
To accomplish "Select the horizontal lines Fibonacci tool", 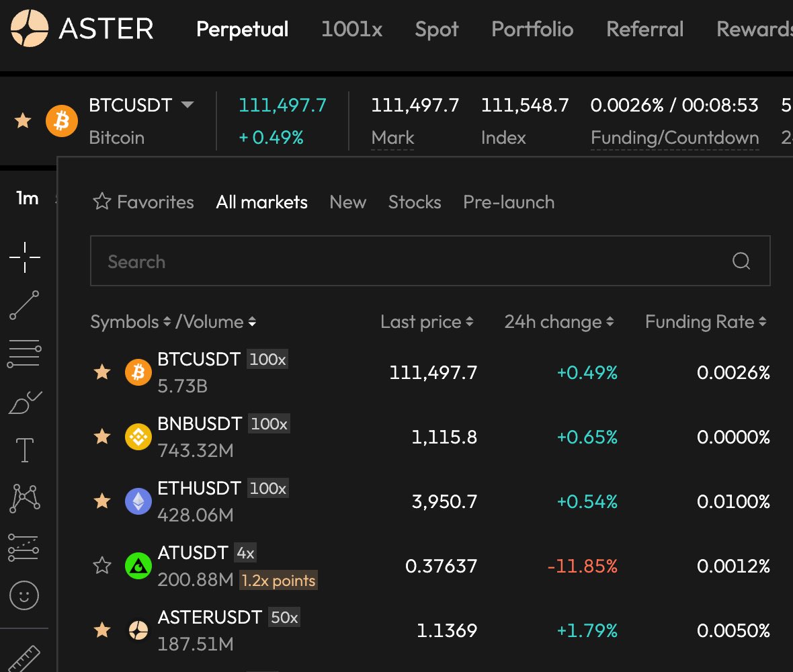I will [24, 353].
